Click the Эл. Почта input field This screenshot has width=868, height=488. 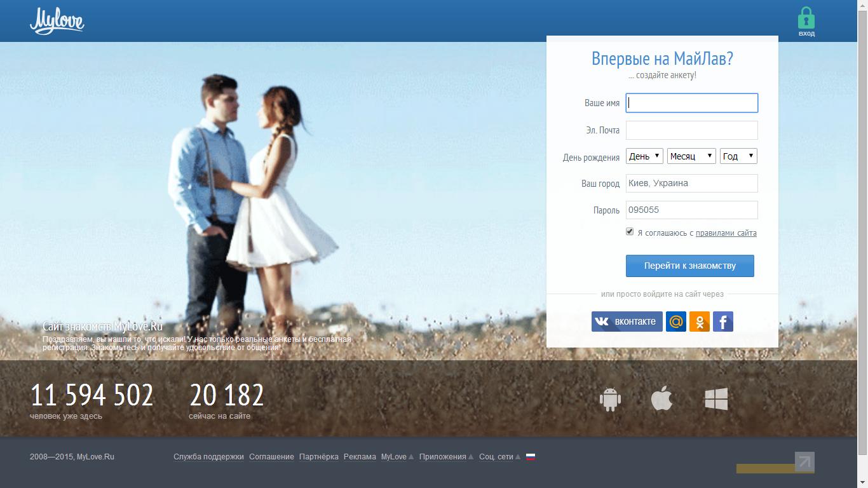coord(691,130)
